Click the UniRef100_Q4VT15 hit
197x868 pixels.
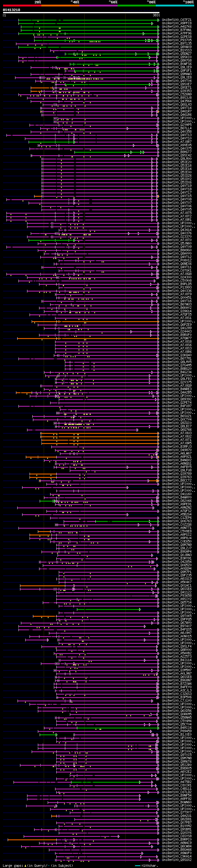coord(177,196)
